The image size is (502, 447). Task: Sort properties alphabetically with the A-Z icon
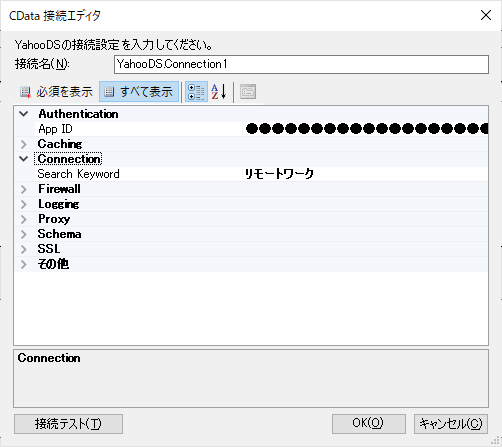[219, 92]
